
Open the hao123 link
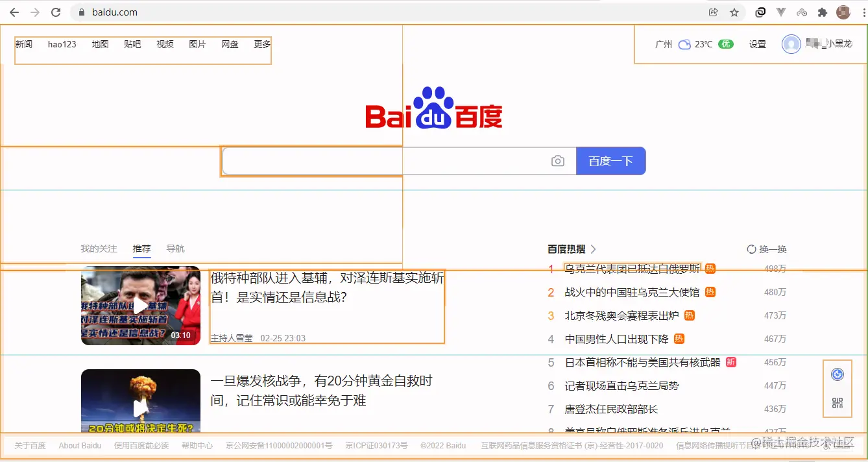[62, 44]
